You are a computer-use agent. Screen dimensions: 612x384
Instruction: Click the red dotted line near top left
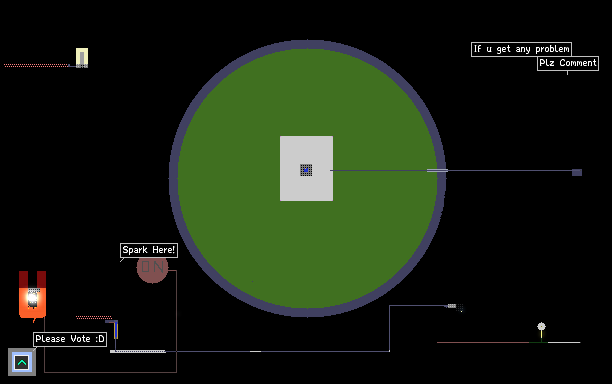pos(36,66)
